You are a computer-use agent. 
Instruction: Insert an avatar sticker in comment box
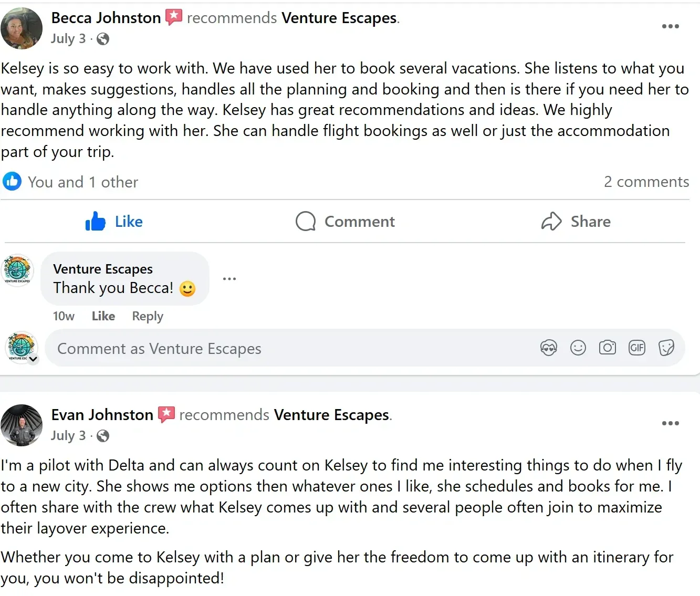click(548, 348)
